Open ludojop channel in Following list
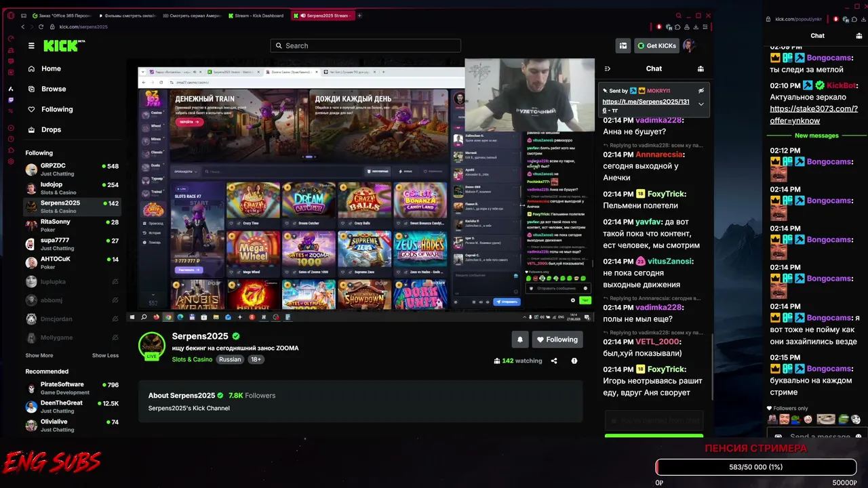 coord(73,188)
